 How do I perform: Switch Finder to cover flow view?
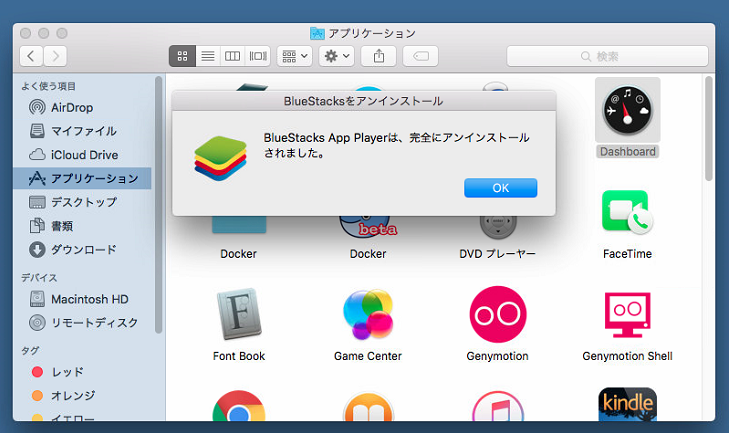click(x=258, y=56)
